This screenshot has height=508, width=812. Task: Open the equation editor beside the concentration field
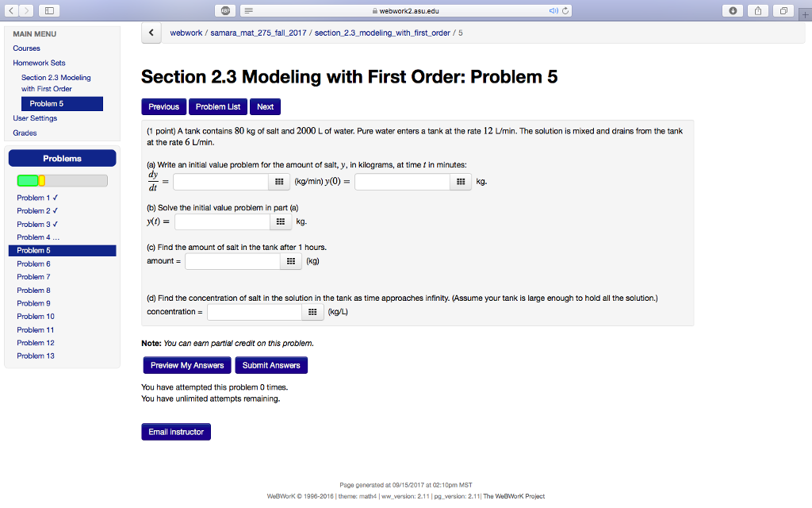[312, 311]
